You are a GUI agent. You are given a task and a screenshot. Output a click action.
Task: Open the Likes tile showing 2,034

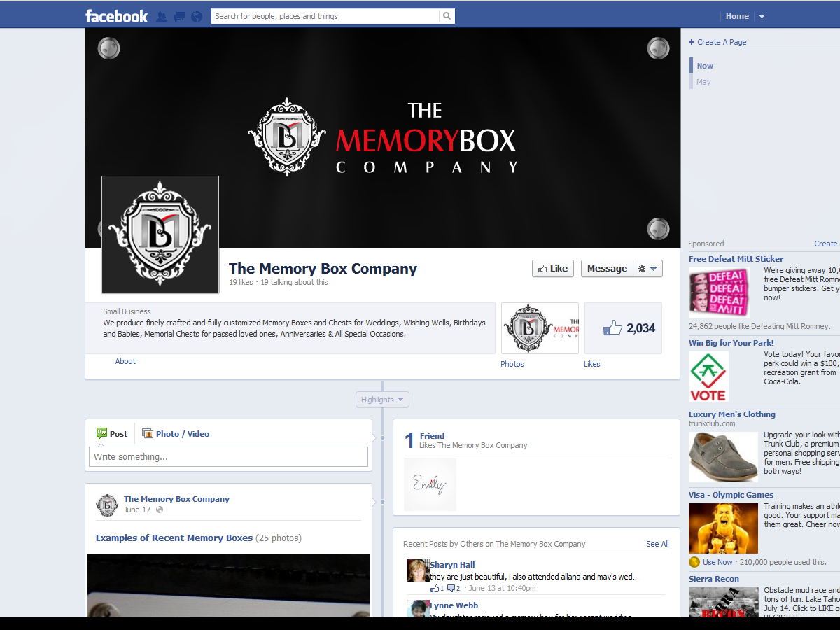coord(623,328)
